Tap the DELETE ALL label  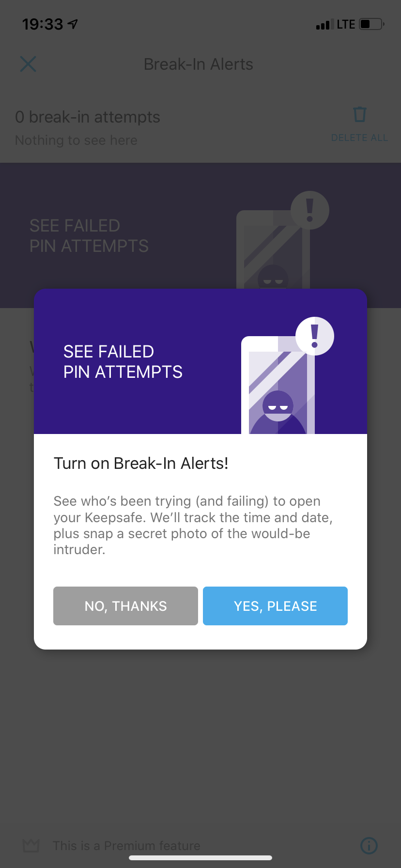[359, 138]
